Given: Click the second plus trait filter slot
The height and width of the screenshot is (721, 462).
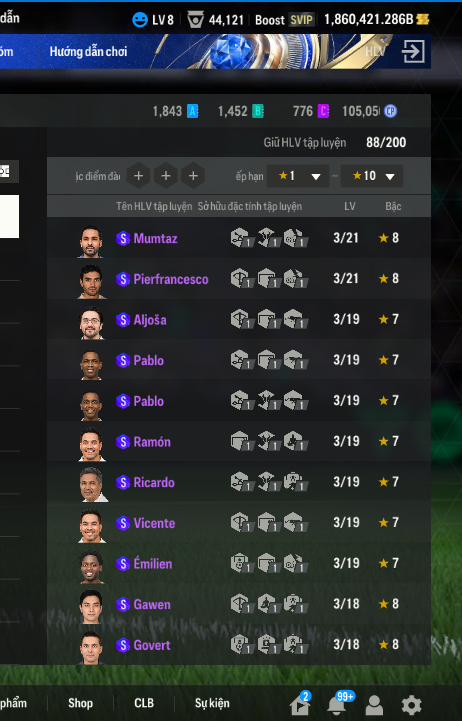Looking at the screenshot, I should [x=166, y=176].
